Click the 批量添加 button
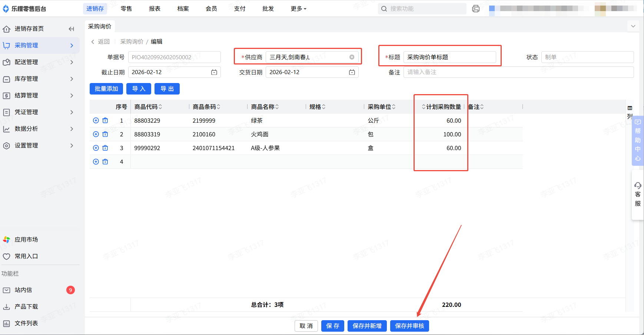The image size is (644, 335). click(x=106, y=89)
